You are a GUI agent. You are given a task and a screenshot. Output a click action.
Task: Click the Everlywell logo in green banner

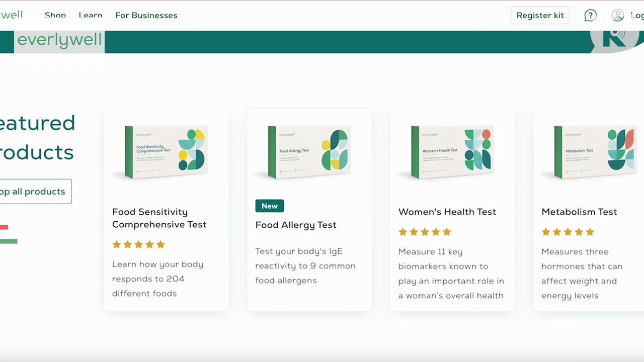(x=59, y=40)
